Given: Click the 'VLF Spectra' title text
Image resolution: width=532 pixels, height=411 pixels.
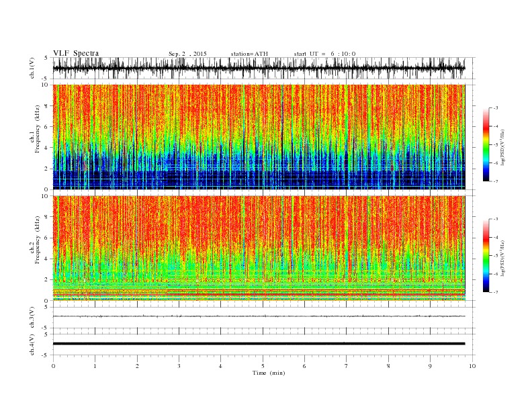Looking at the screenshot, I should [x=76, y=53].
